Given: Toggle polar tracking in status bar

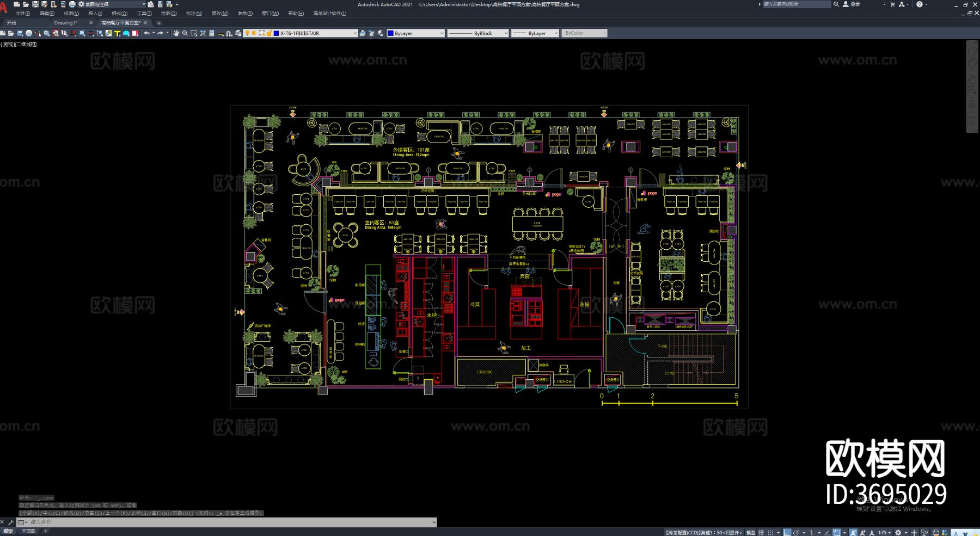Looking at the screenshot, I should [x=796, y=532].
